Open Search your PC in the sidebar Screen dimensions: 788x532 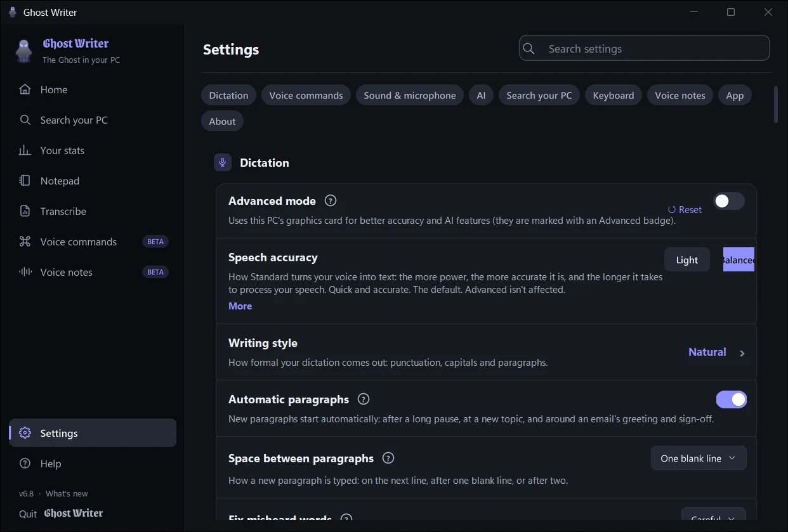(x=93, y=120)
